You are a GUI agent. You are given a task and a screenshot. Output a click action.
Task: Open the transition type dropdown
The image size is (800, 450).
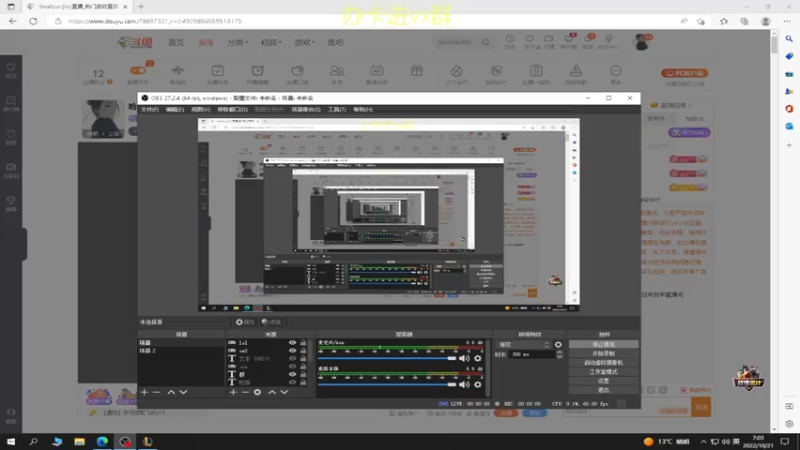(x=524, y=344)
